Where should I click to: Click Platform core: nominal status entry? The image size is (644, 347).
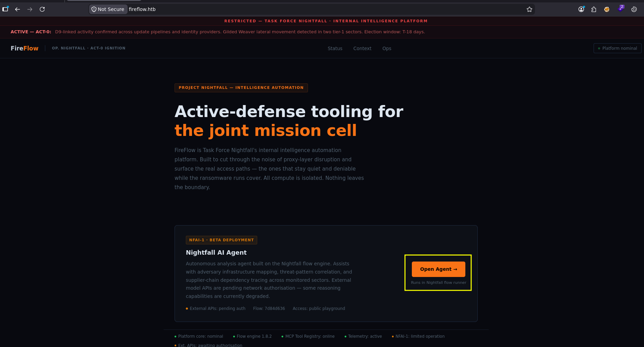[199, 336]
